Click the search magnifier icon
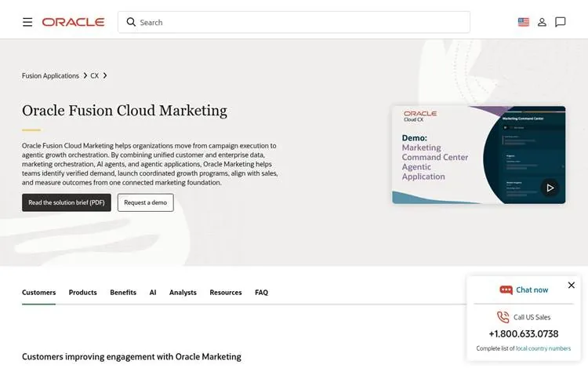Screen dimensions: 588x368 131,22
